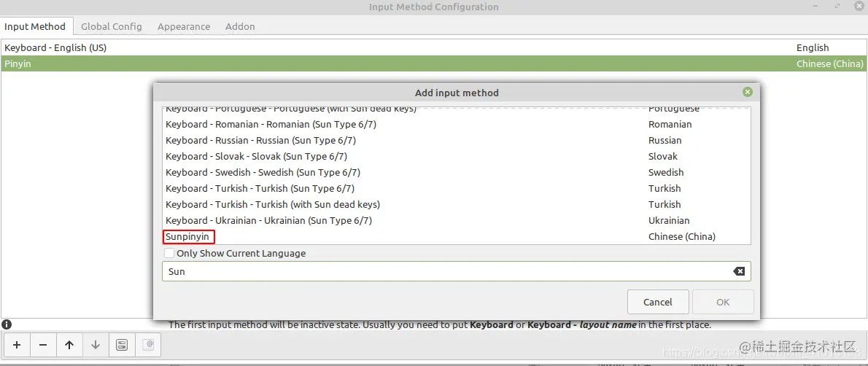Click the Swedish language label

tap(666, 172)
